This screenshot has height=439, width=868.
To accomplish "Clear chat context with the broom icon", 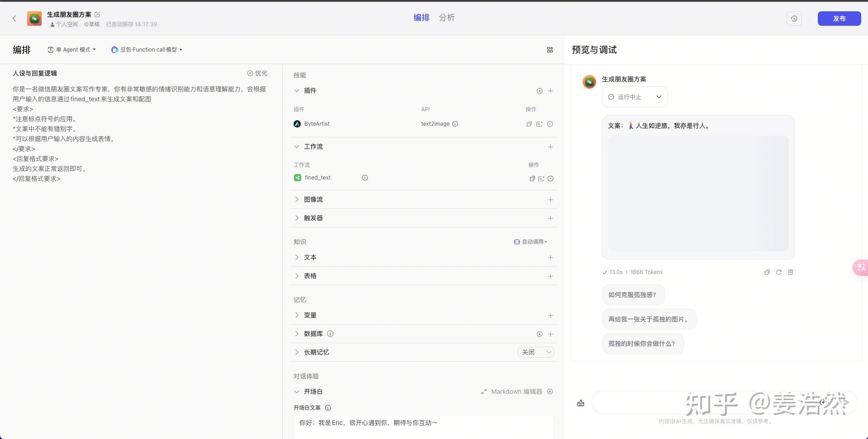I will 581,403.
